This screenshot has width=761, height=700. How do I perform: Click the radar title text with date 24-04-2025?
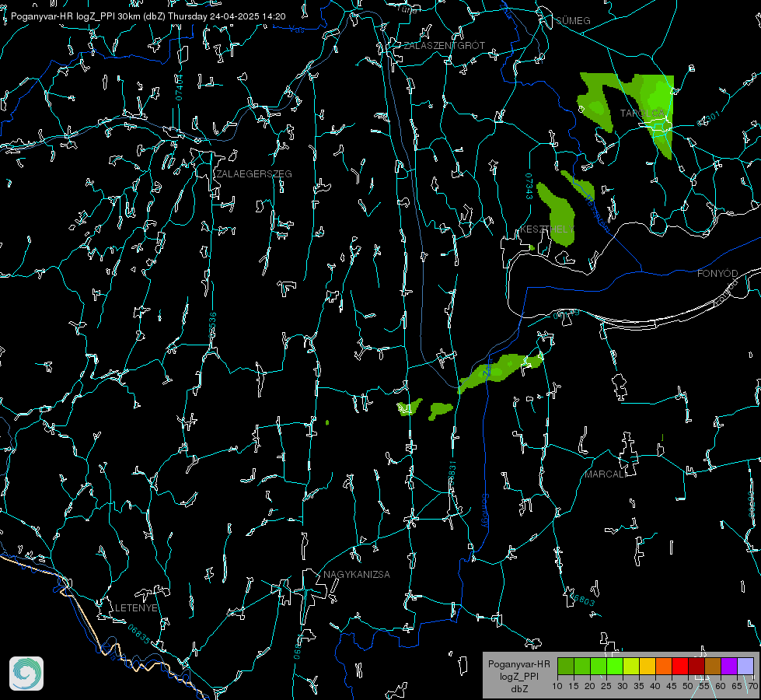tap(148, 16)
